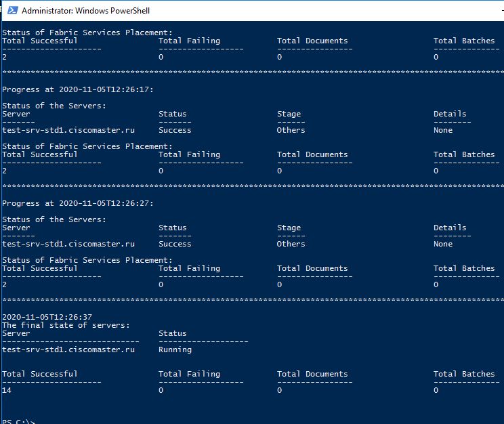The image size is (504, 424).
Task: Click the 'Total Failing' header in the final summary
Action: click(189, 374)
